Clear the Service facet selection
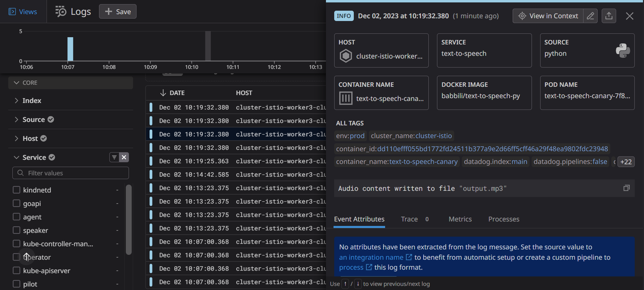 click(x=124, y=157)
